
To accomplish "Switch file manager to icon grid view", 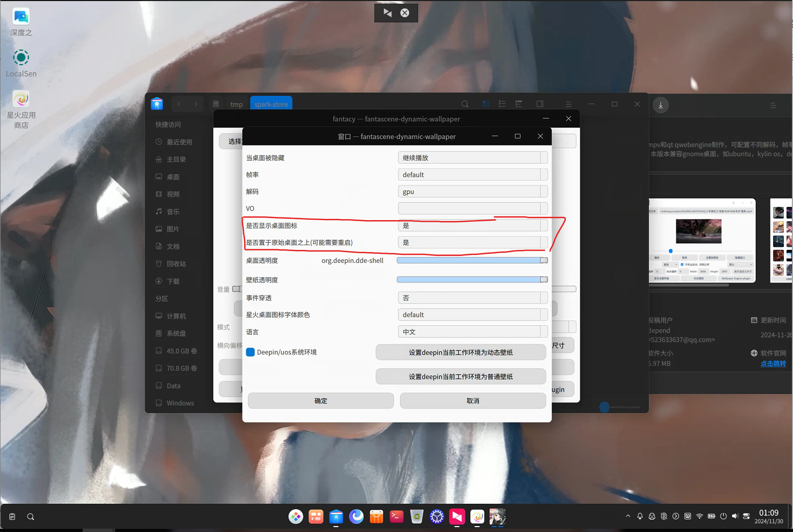I will coord(485,104).
